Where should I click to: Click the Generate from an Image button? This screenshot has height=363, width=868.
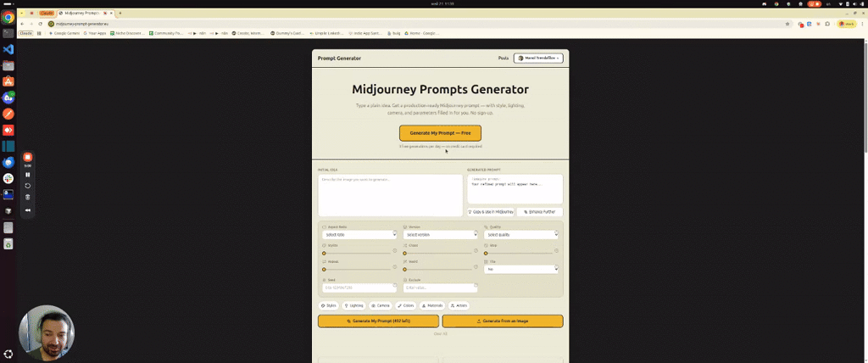coord(503,321)
